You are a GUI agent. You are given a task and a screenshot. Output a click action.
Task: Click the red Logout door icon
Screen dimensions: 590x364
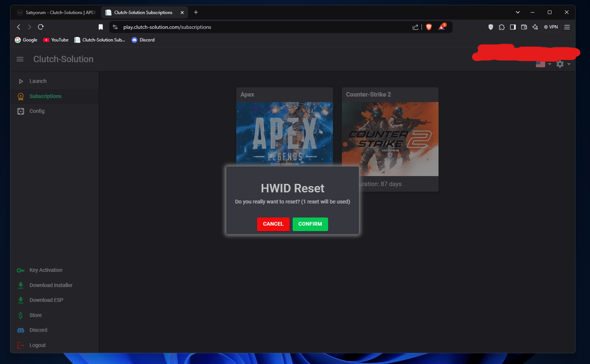pos(21,346)
